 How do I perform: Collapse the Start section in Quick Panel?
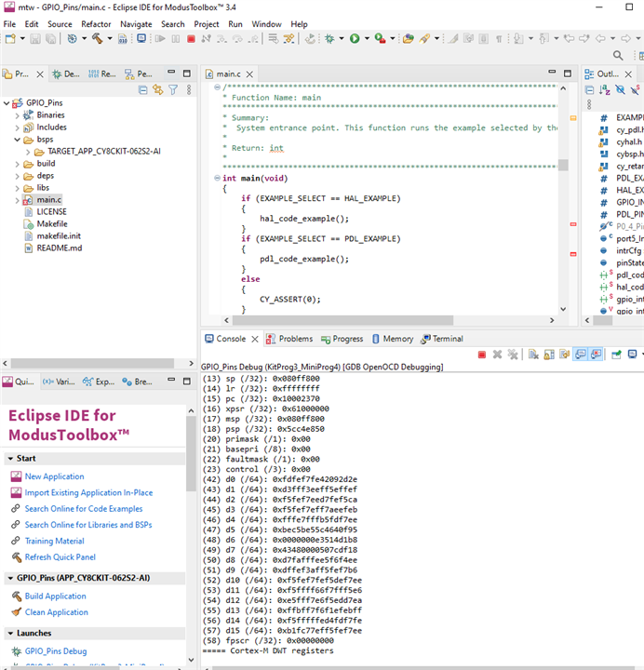[10, 459]
